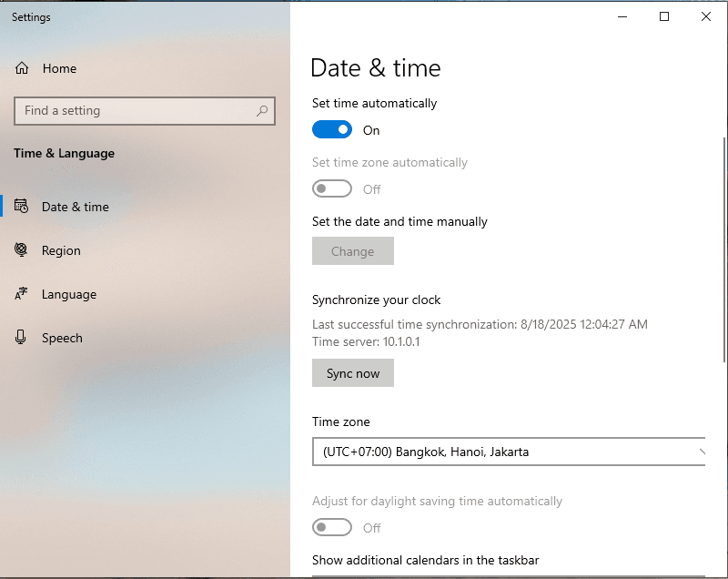Minimize the Settings window
728x579 pixels.
(623, 16)
